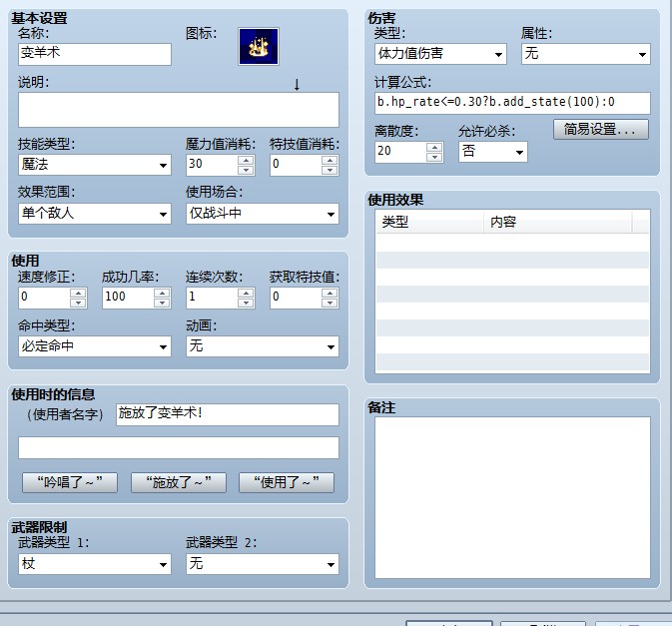Open the 命中类型 dropdown showing 必定命中
The height and width of the screenshot is (626, 672).
(95, 346)
